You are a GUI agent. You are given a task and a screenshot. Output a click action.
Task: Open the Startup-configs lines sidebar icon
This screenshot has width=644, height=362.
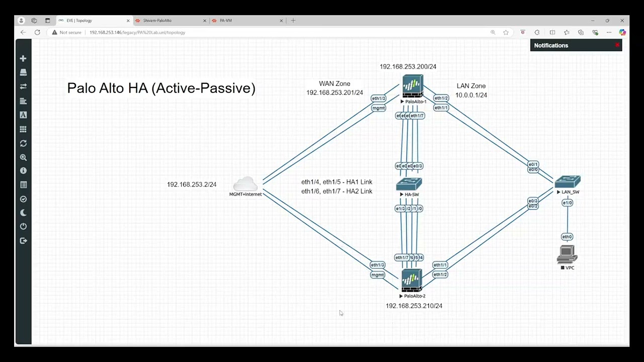coord(23,101)
